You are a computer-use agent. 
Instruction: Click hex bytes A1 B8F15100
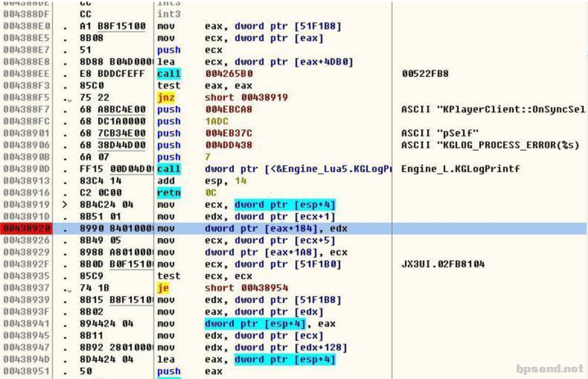[113, 26]
